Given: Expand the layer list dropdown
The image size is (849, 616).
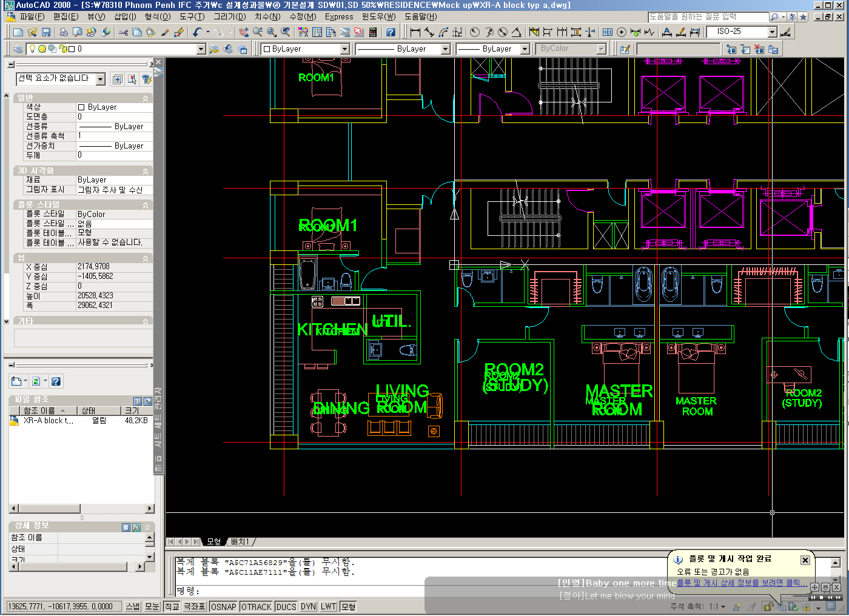Looking at the screenshot, I should coord(201,49).
